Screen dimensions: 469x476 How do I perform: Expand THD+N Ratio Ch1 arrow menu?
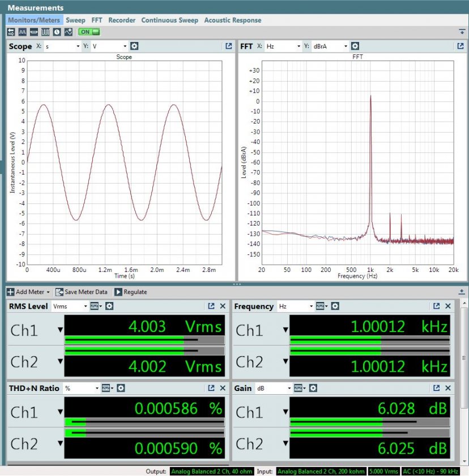(x=60, y=412)
